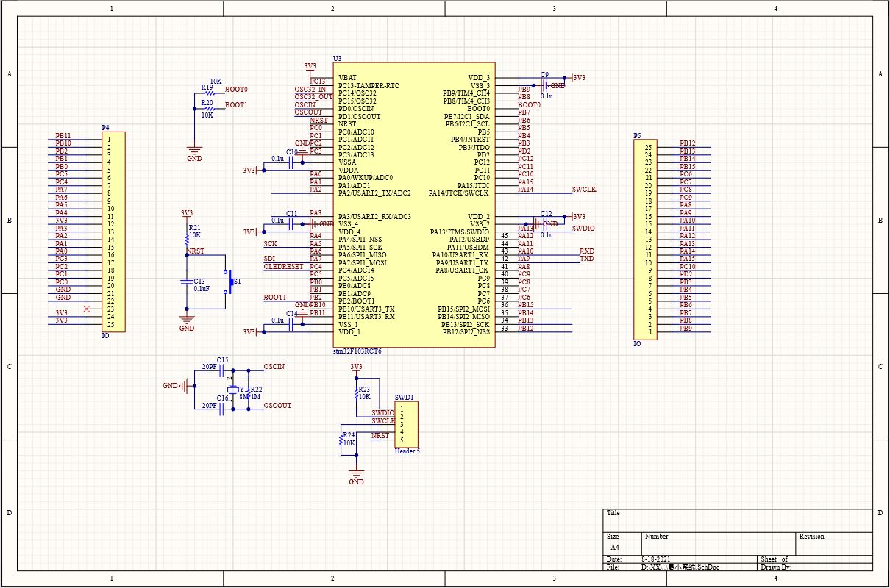The width and height of the screenshot is (890, 588).
Task: Click GND symbol below SWD1 header
Action: [x=356, y=476]
